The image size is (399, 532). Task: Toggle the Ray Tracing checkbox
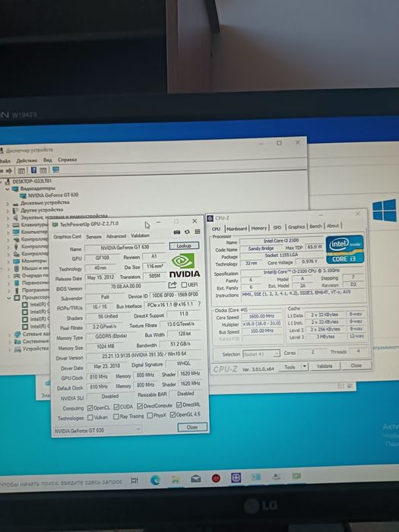pos(116,416)
